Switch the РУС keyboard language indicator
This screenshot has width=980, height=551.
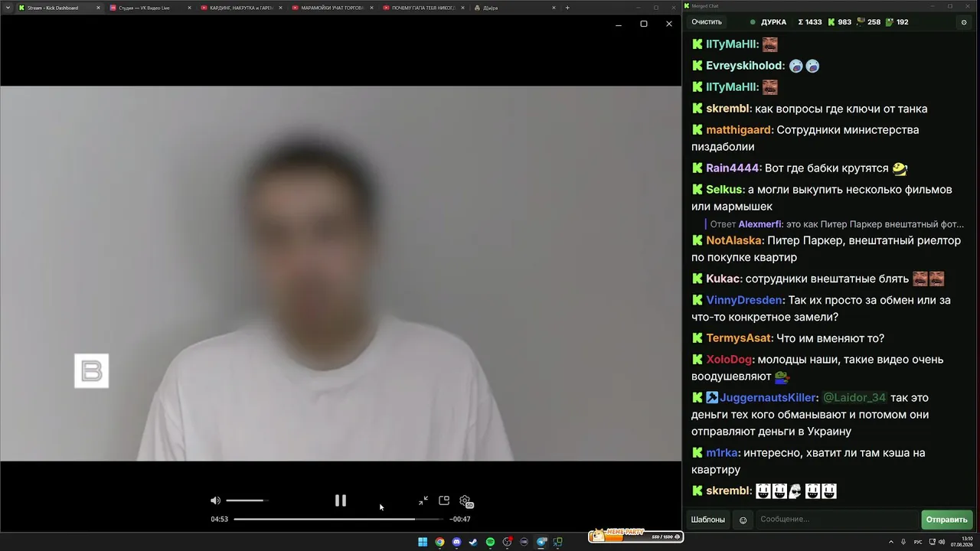click(x=918, y=542)
